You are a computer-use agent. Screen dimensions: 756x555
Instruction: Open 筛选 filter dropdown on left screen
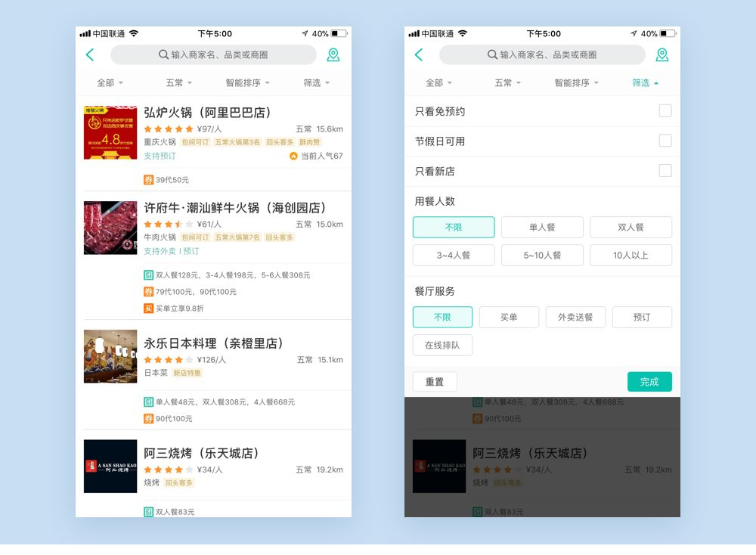(x=316, y=83)
